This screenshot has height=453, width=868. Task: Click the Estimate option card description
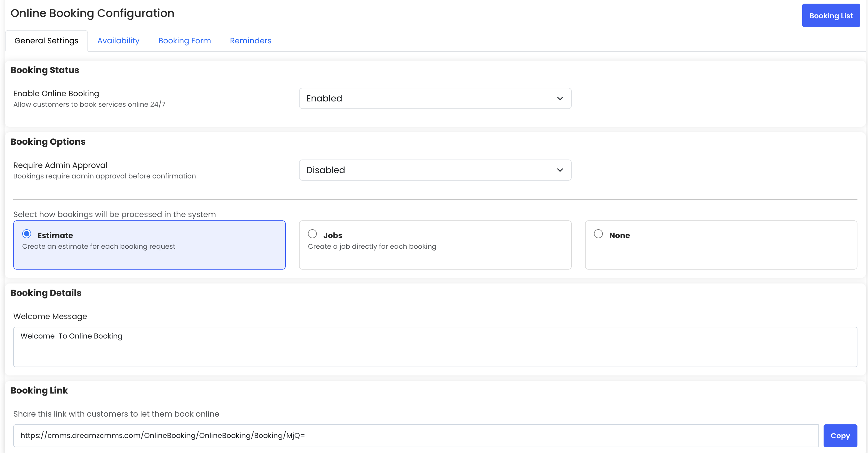(99, 247)
